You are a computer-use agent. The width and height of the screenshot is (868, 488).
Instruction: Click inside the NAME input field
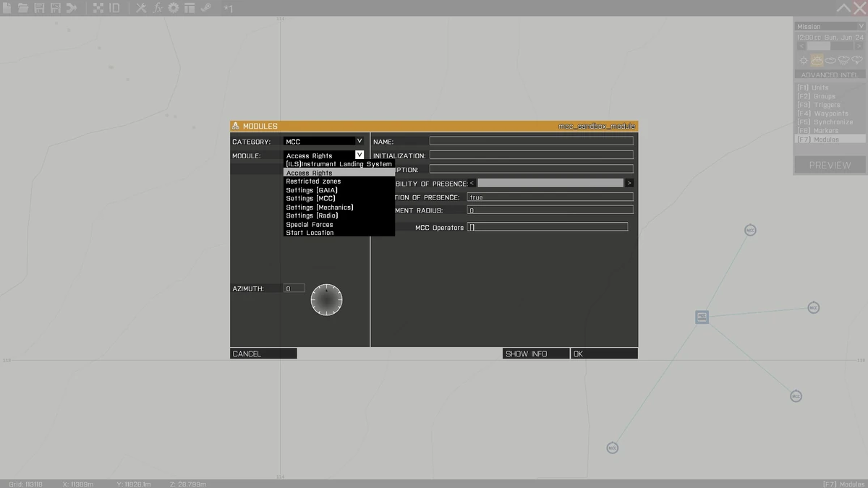click(x=532, y=141)
